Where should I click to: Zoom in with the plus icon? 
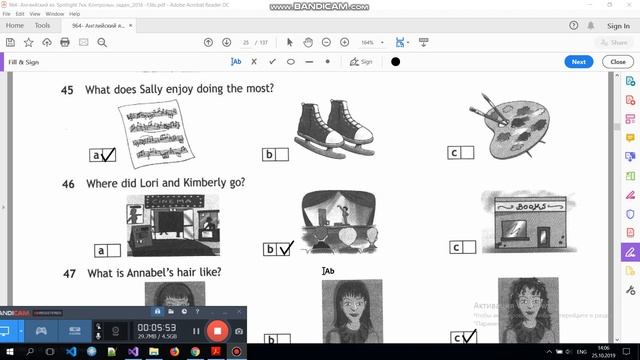[344, 42]
